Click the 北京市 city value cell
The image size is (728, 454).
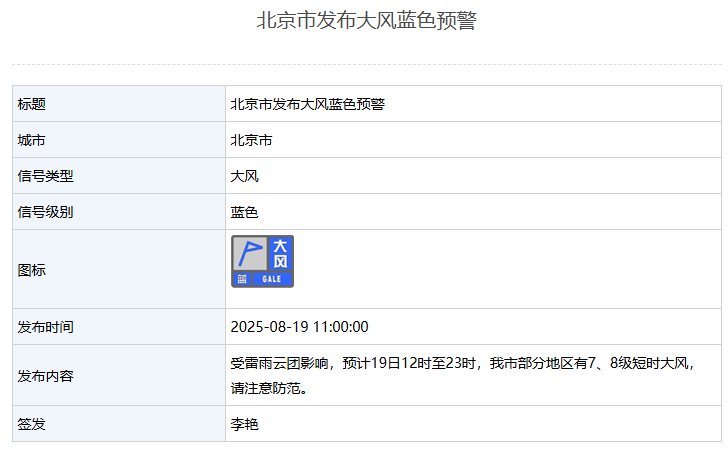251,140
